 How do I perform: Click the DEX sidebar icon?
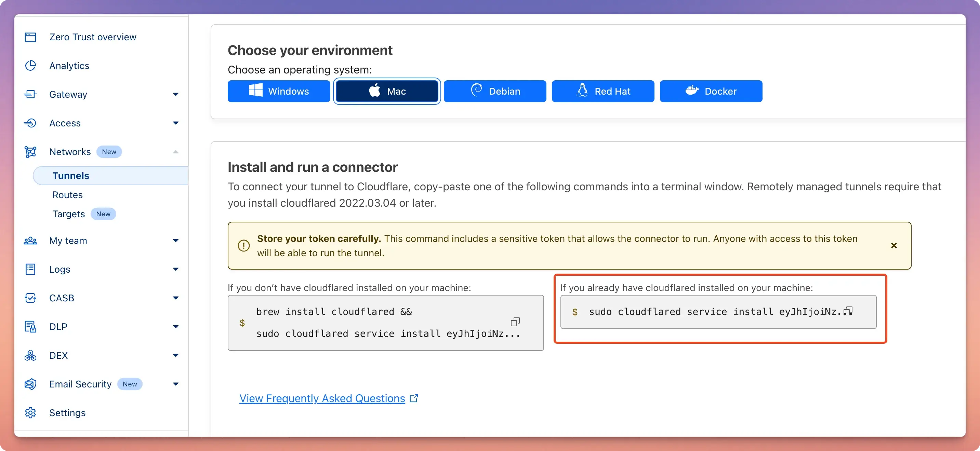[x=30, y=356]
